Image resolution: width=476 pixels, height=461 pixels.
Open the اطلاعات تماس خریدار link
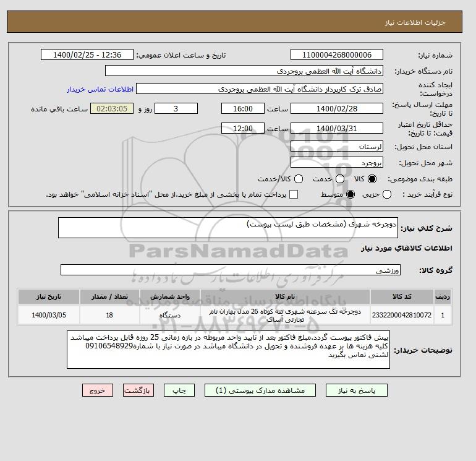100,89
